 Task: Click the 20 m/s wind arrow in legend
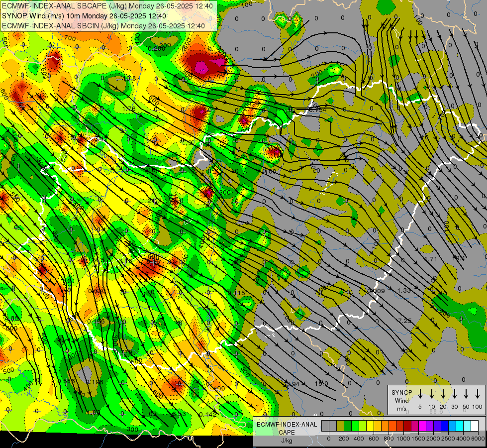(443, 393)
